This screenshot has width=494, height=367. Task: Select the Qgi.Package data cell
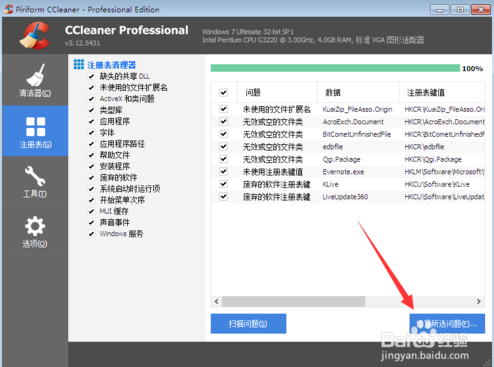(341, 159)
